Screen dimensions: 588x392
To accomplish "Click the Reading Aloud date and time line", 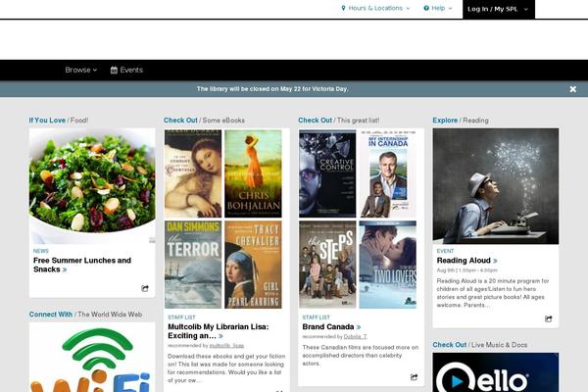I will point(466,270).
